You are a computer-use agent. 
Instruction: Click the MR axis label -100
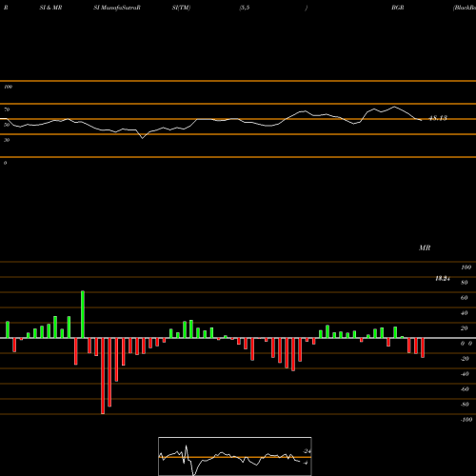(x=466, y=420)
